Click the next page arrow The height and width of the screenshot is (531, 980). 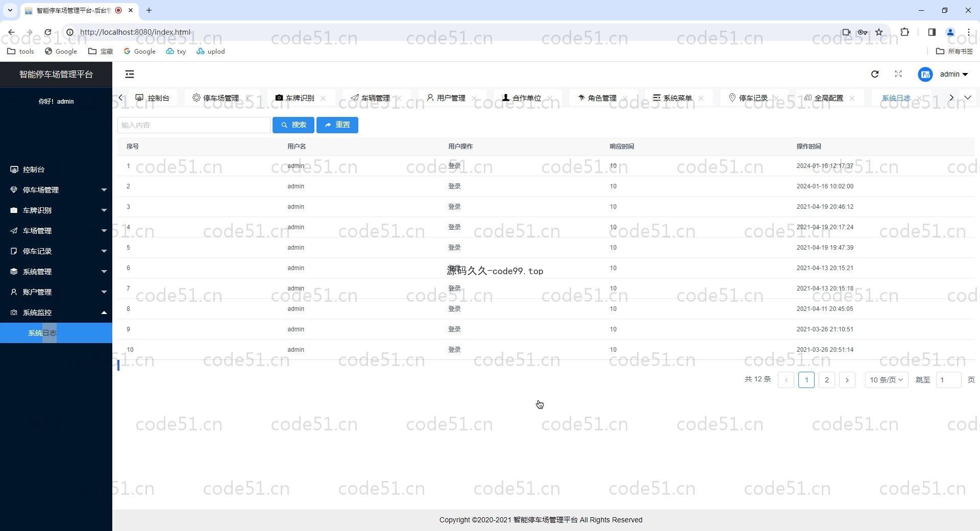point(847,380)
